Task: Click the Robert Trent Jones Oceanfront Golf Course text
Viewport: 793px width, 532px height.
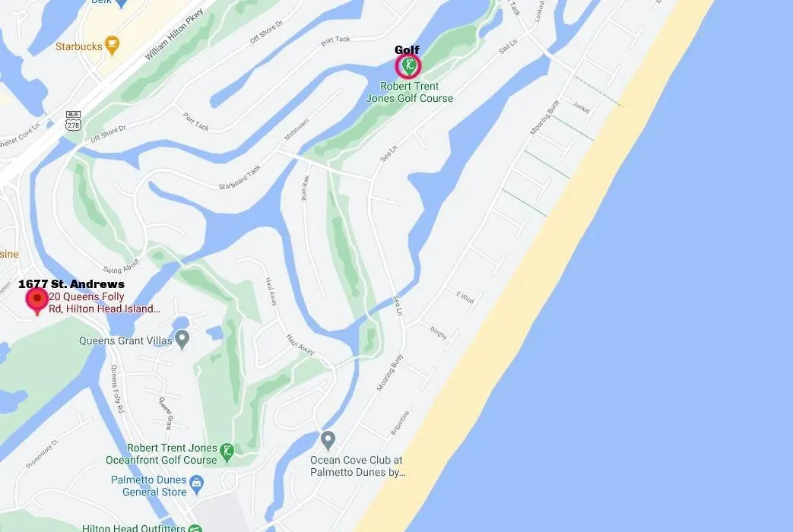Action: (x=161, y=454)
